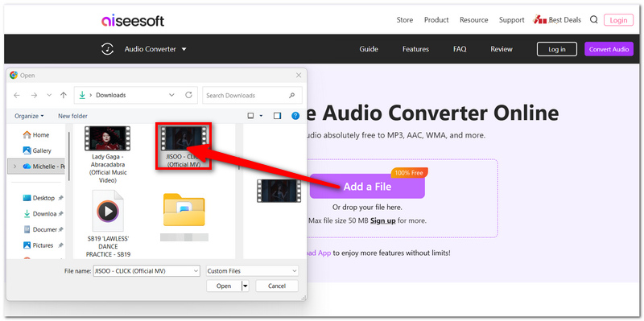The image size is (644, 321).
Task: Click the Add a File button
Action: [367, 187]
